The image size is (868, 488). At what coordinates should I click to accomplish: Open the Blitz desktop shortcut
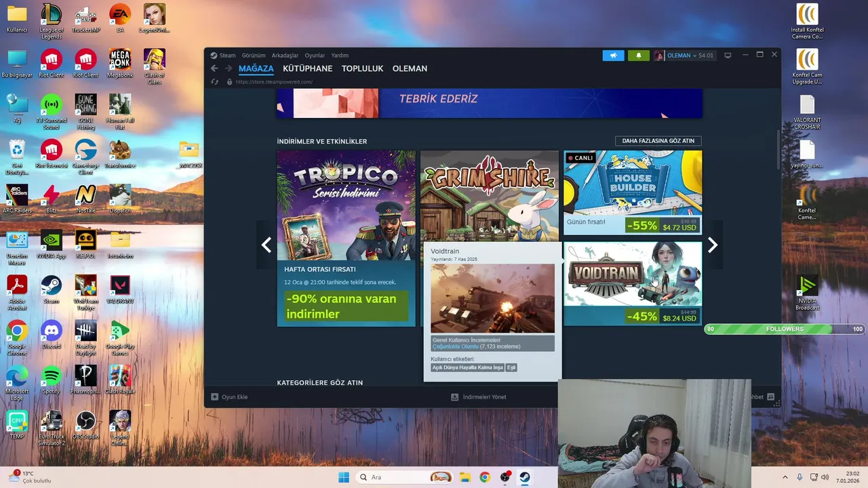[x=52, y=199]
